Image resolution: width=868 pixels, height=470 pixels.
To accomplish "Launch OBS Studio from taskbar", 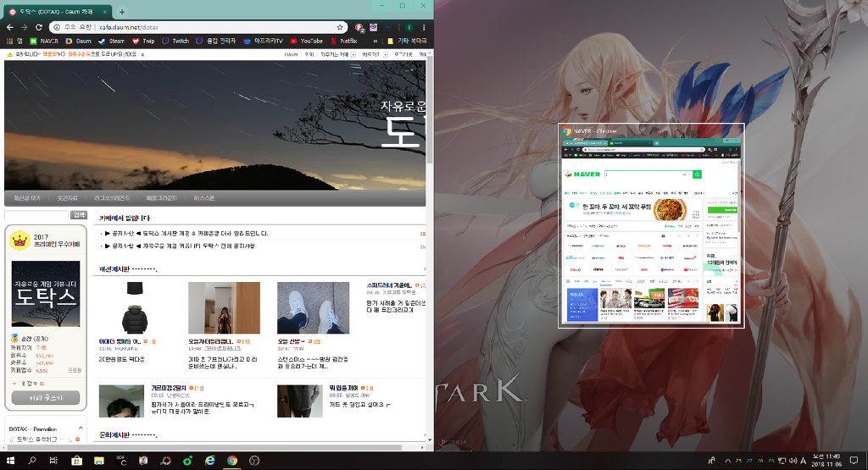I will 254,461.
